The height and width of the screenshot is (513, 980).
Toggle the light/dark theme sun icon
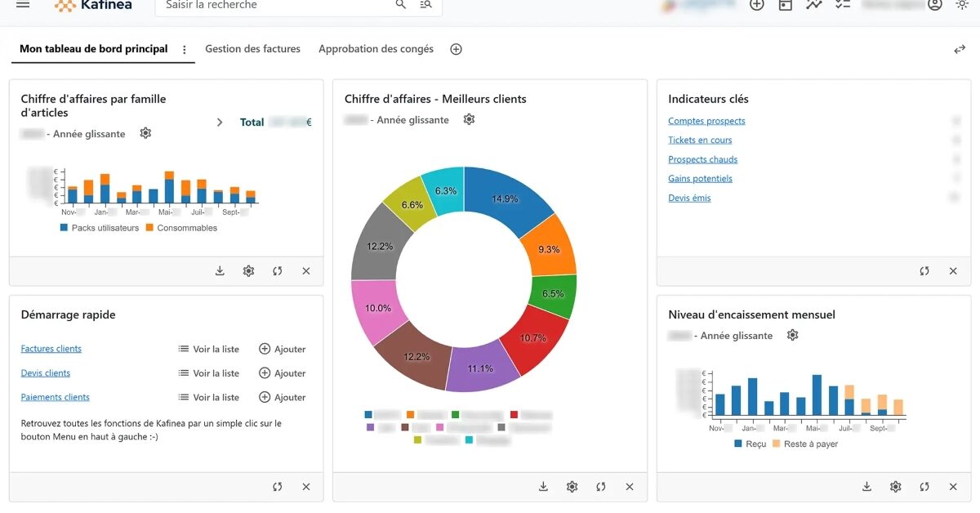point(962,5)
